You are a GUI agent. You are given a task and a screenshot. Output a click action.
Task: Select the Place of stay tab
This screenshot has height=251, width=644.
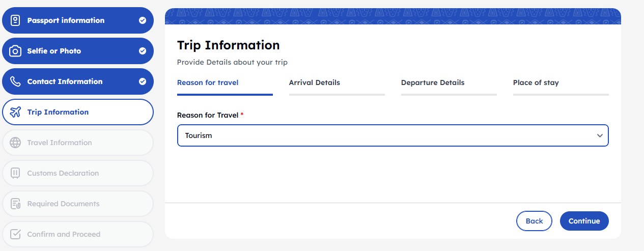pos(536,82)
